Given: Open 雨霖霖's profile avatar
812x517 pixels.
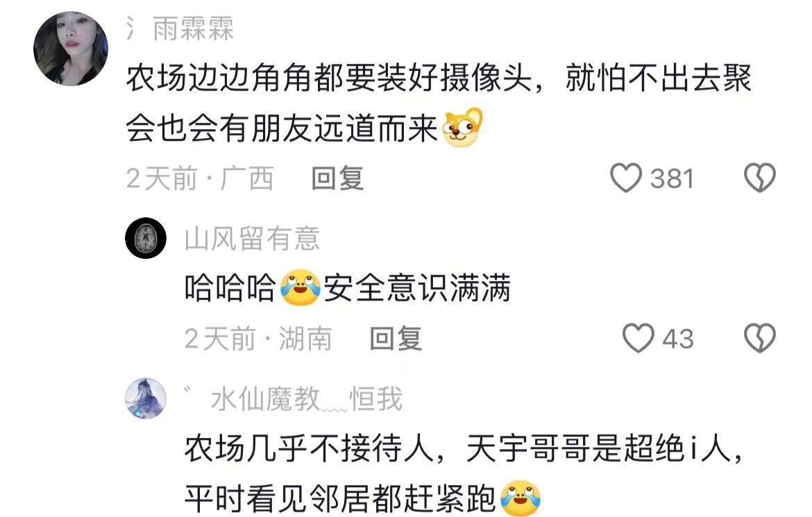Looking at the screenshot, I should [x=70, y=48].
